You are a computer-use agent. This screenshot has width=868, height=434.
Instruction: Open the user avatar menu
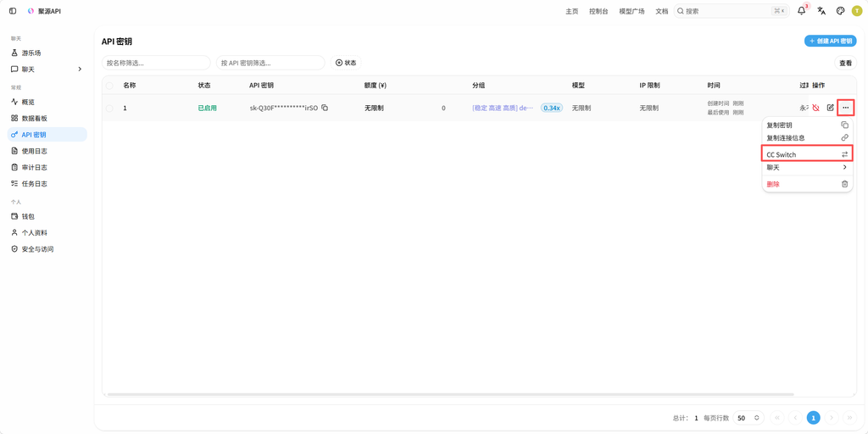(857, 11)
